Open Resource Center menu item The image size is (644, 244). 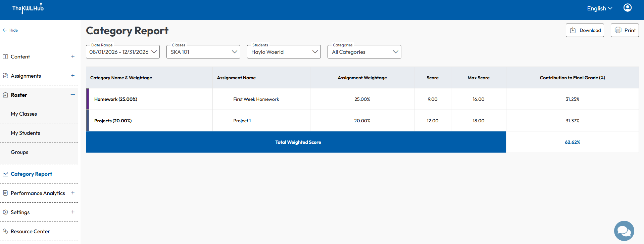[x=30, y=231]
